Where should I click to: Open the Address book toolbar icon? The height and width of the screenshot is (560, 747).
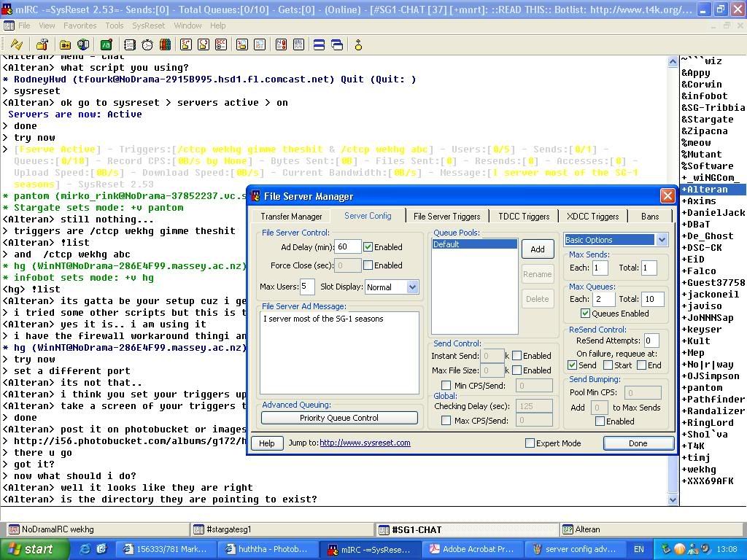click(129, 44)
